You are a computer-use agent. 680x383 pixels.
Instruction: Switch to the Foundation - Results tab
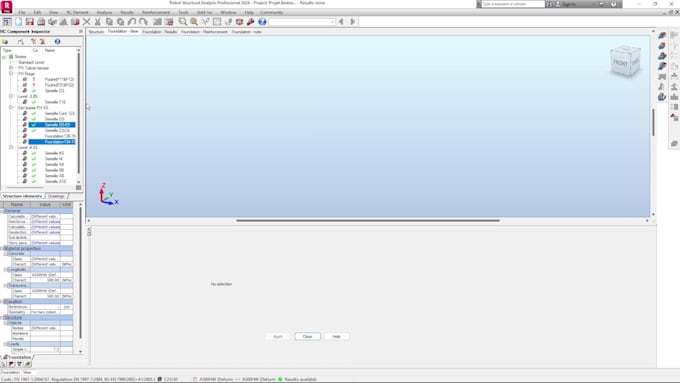pyautogui.click(x=160, y=32)
